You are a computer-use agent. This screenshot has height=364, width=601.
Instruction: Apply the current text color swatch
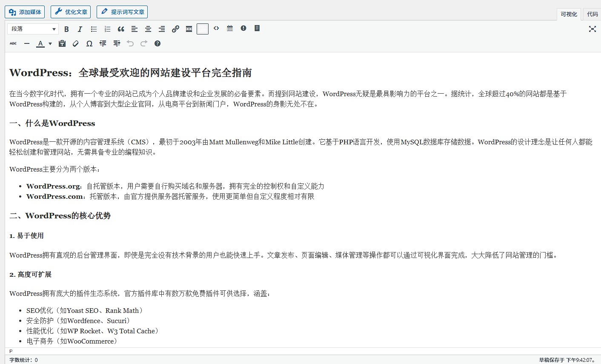[x=40, y=43]
